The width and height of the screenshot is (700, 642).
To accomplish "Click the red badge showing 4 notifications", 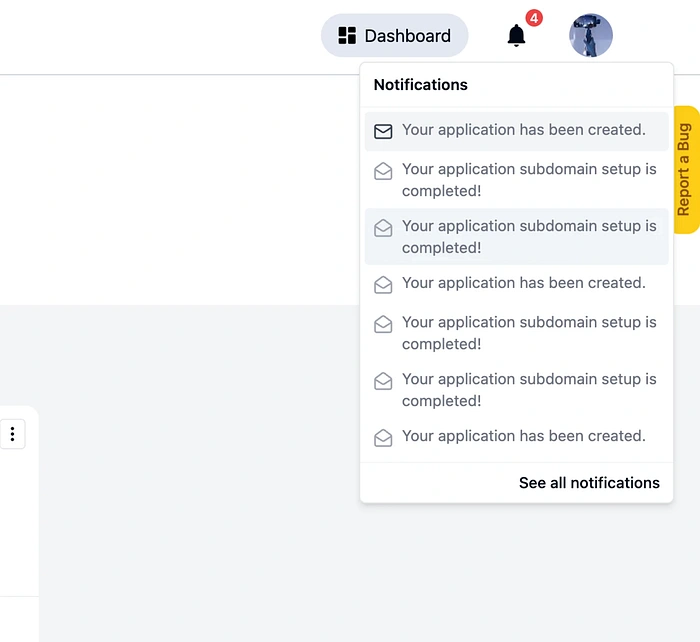I will click(534, 18).
